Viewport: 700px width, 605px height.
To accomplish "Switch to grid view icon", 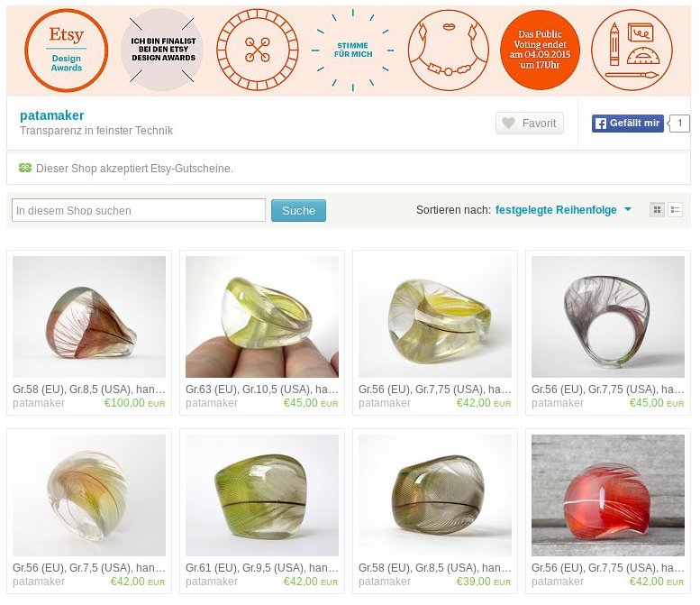I will tap(657, 209).
